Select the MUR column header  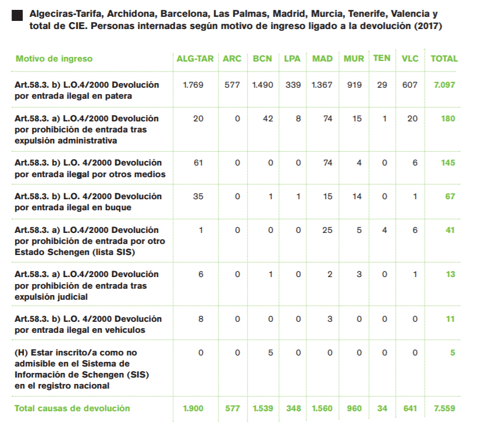pos(354,59)
